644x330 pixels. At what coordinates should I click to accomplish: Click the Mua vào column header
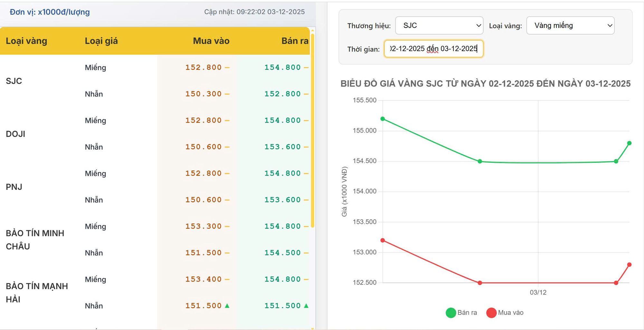pos(211,41)
